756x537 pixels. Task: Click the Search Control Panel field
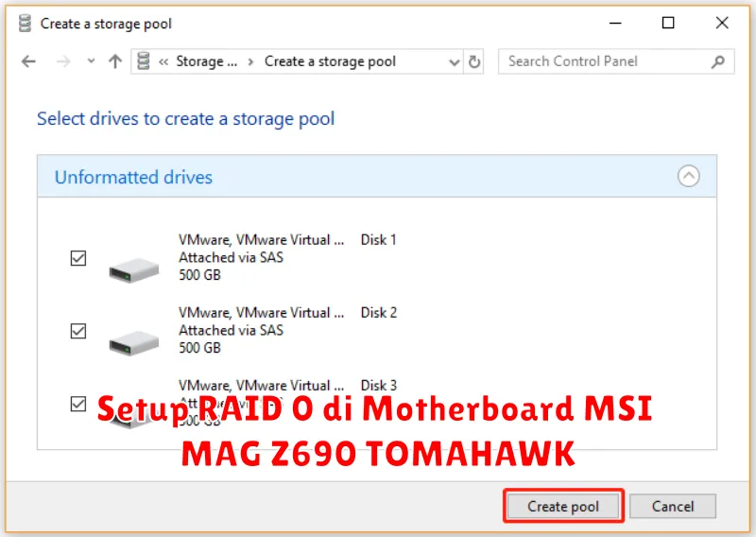(x=605, y=61)
